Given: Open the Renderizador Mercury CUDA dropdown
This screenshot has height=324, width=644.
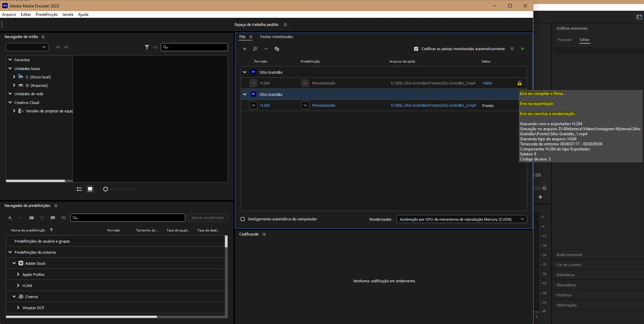Looking at the screenshot, I should (x=462, y=219).
